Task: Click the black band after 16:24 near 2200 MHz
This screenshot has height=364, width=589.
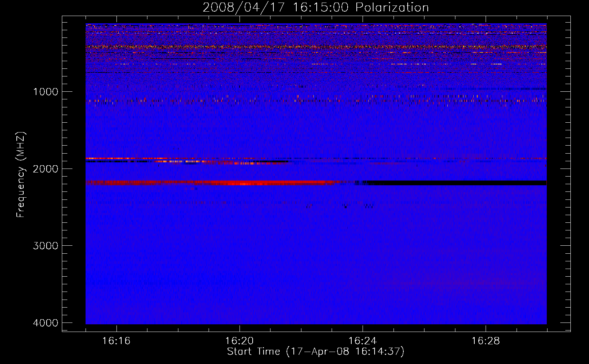Action: pyautogui.click(x=457, y=183)
